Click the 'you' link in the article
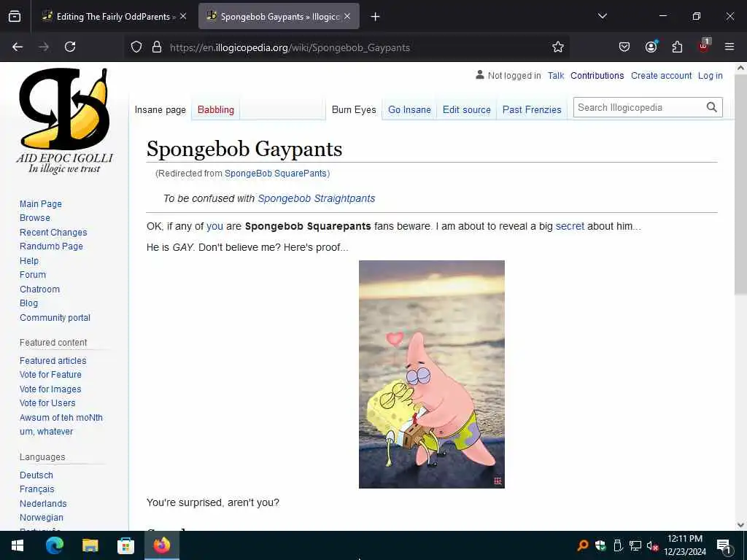Screen dimensions: 747x560 215,226
